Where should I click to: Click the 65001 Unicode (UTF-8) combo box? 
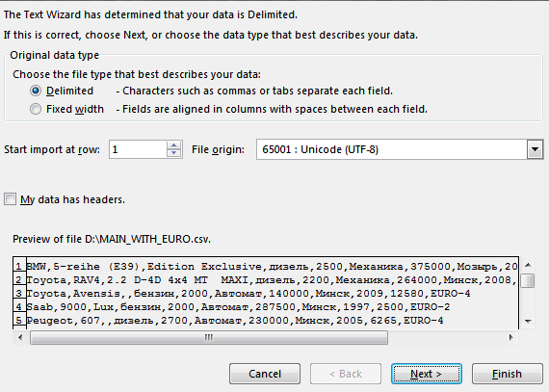point(400,149)
